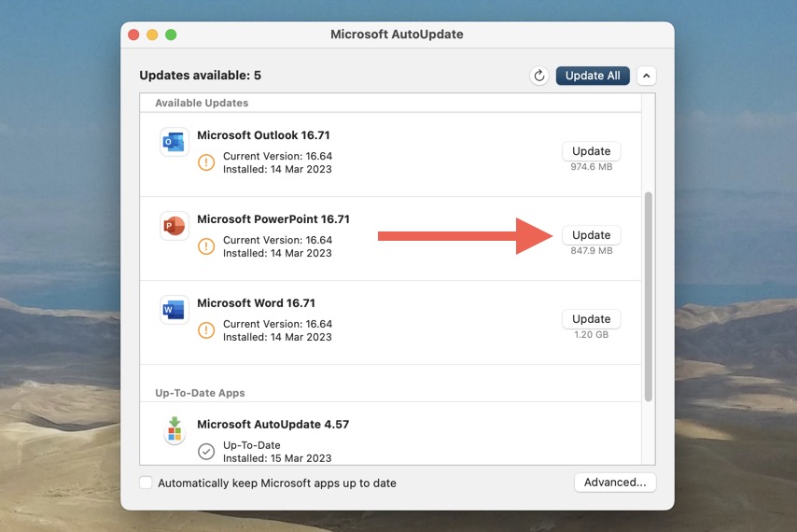Viewport: 797px width, 532px height.
Task: Update Microsoft PowerPoint 16.71
Action: coord(591,235)
